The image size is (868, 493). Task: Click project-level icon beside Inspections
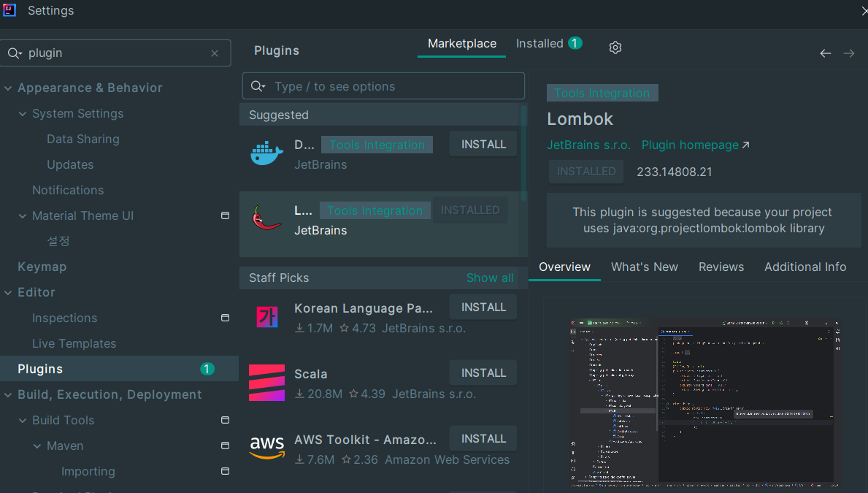pos(226,318)
